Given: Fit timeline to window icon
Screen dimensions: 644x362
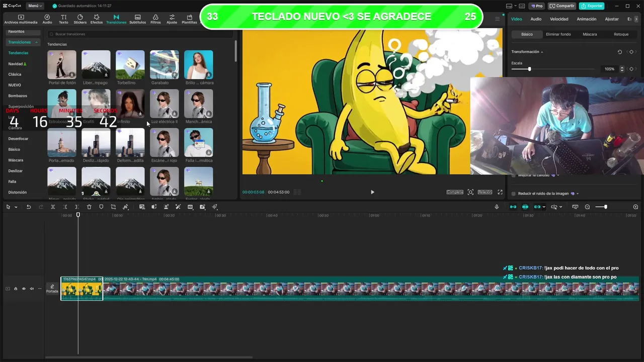Looking at the screenshot, I should pyautogui.click(x=575, y=207).
